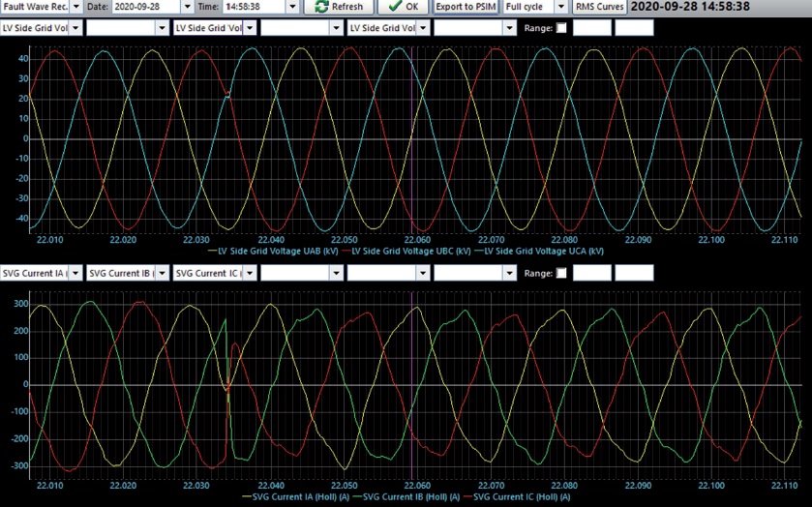
Task: Open the Date dropdown showing 2020-09-28
Action: [x=188, y=7]
